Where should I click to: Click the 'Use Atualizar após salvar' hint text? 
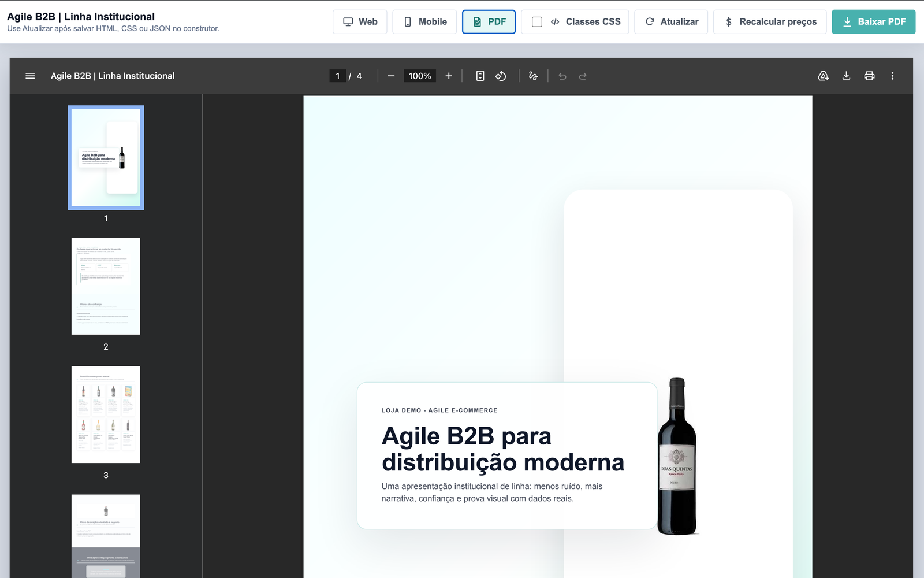[113, 28]
